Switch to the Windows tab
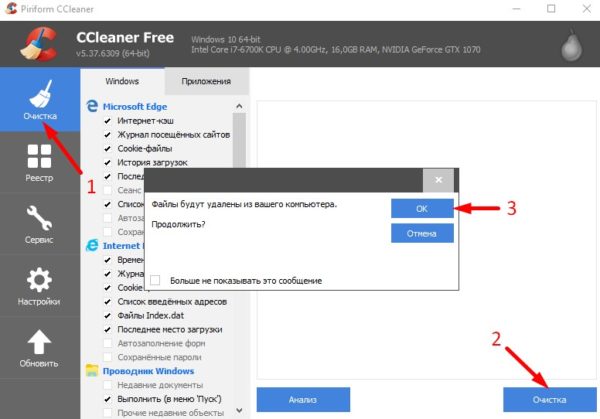The image size is (600, 419). [122, 81]
